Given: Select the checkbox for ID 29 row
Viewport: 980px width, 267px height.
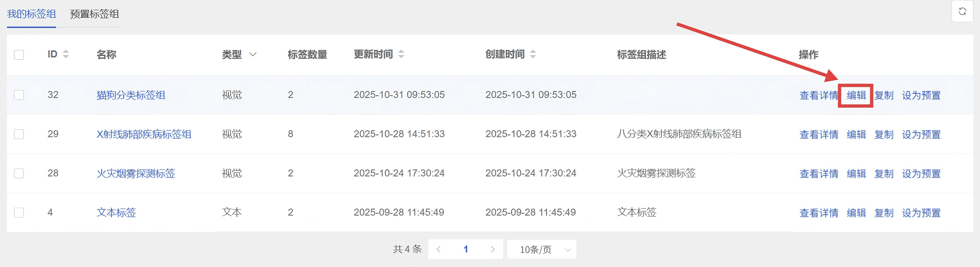Looking at the screenshot, I should point(19,134).
